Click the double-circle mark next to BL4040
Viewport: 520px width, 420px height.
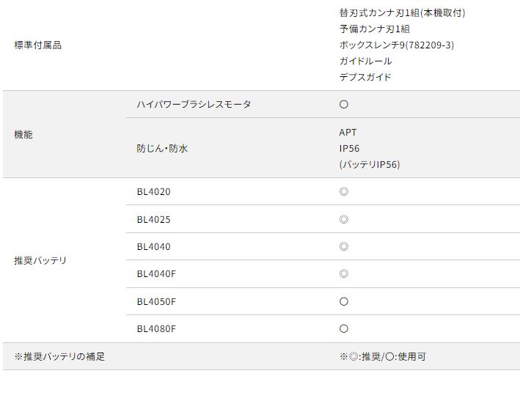[x=343, y=247]
